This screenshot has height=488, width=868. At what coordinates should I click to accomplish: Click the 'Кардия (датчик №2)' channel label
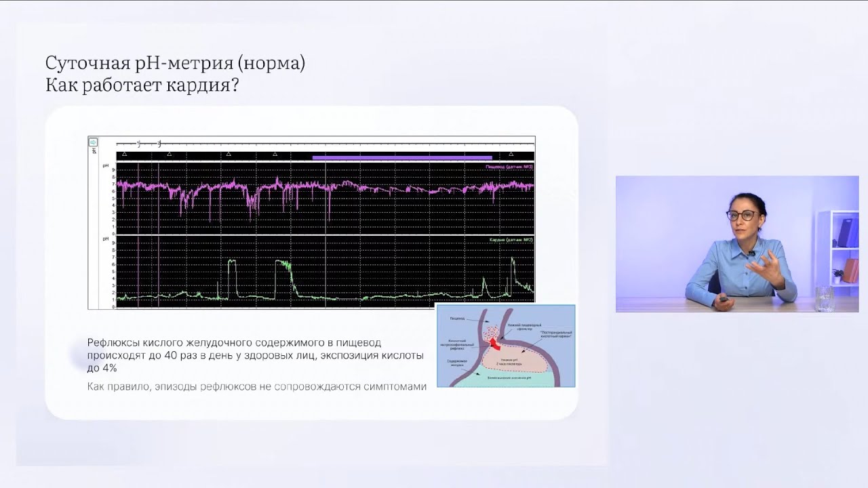pos(510,240)
